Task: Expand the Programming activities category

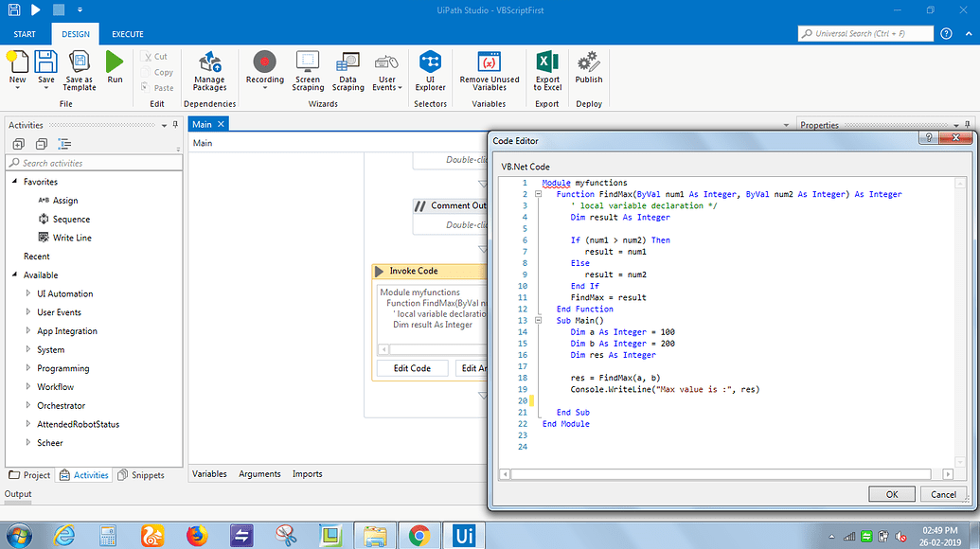Action: click(27, 368)
